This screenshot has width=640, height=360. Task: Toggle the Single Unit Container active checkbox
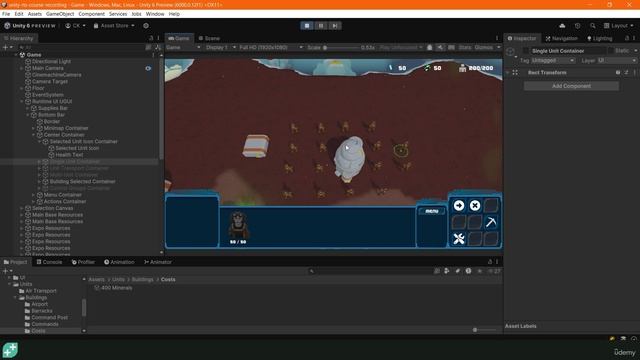pyautogui.click(x=525, y=51)
